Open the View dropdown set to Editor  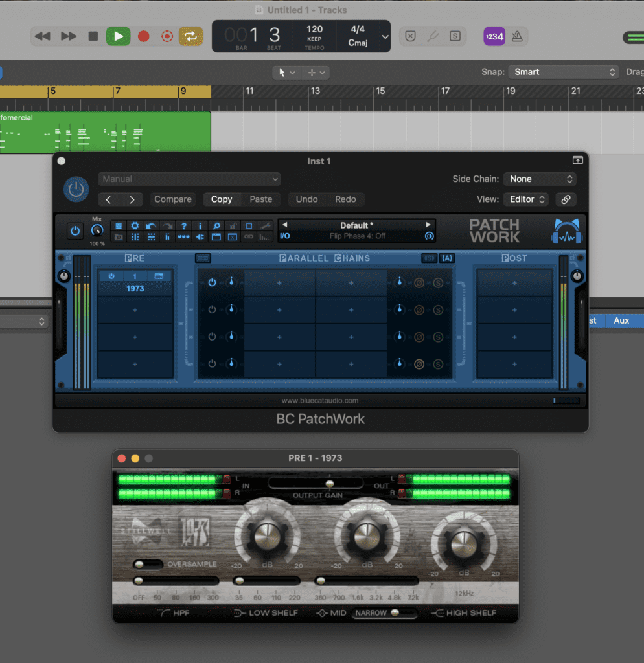(x=526, y=199)
